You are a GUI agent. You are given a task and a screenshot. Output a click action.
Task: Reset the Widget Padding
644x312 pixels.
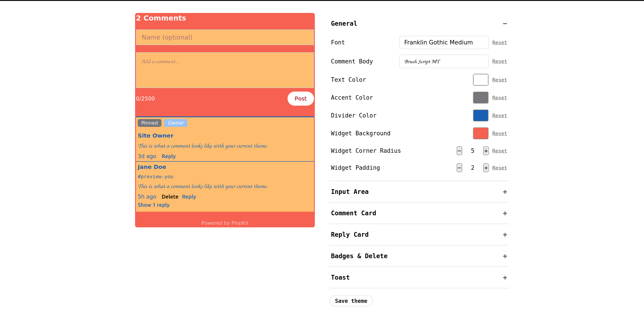[500, 168]
